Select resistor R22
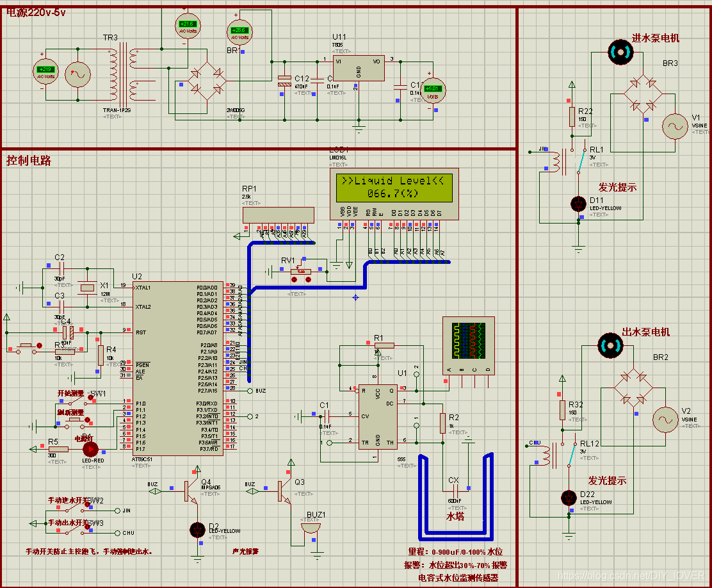This screenshot has height=588, width=712. click(572, 117)
